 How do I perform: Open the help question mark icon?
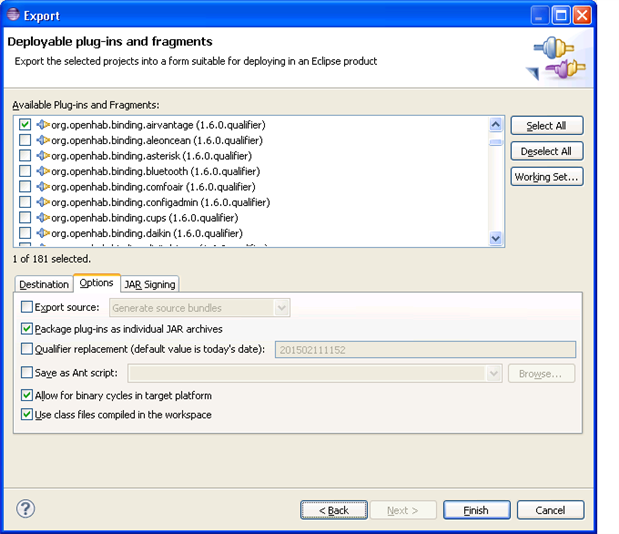point(26,509)
